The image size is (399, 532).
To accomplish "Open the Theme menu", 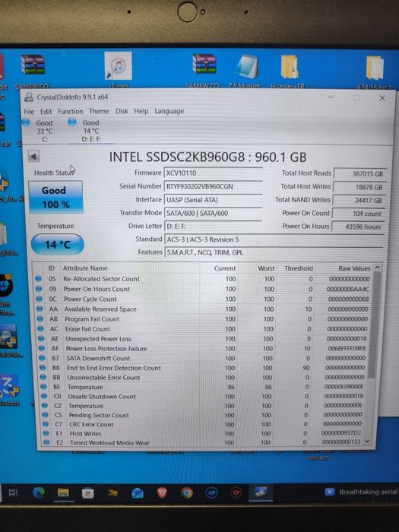I will click(99, 111).
